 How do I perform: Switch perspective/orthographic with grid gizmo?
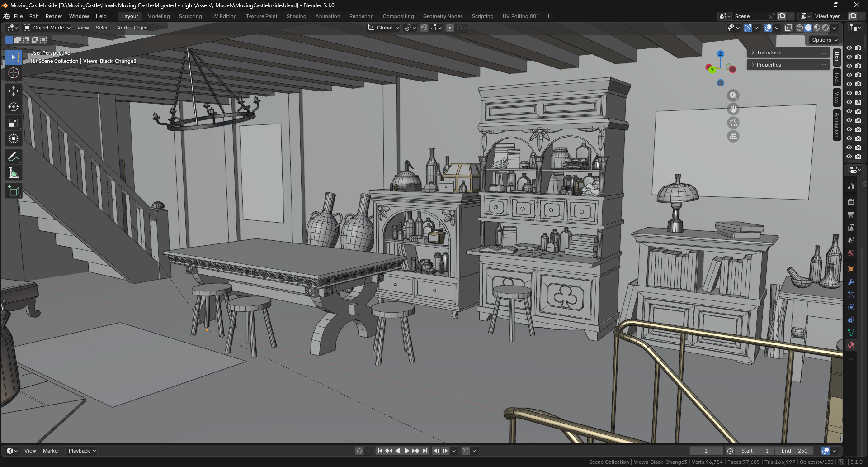(733, 136)
